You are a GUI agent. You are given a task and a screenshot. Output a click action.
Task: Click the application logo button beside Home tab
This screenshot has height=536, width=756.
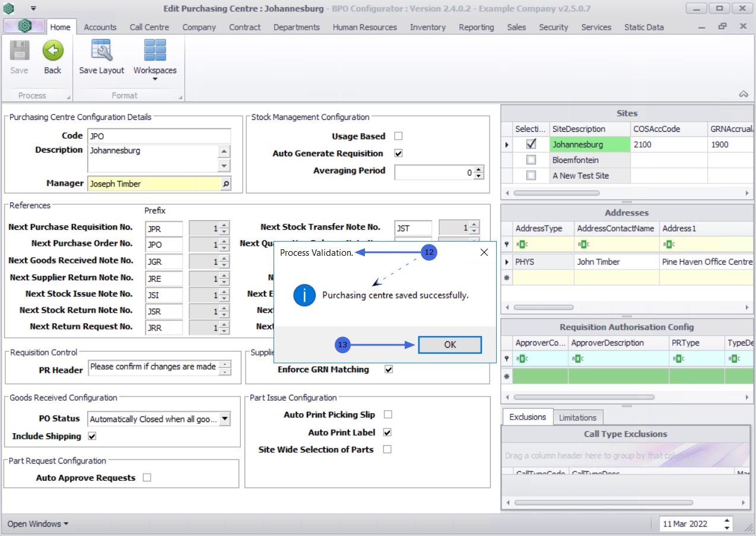point(24,27)
